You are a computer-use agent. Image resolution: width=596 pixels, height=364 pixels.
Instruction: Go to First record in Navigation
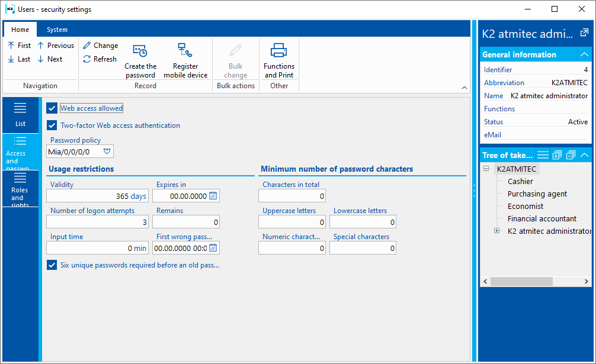20,46
